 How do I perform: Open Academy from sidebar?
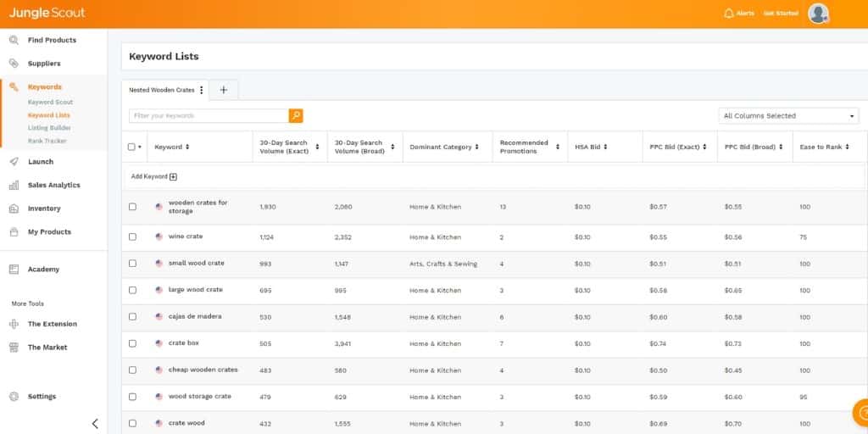point(43,269)
